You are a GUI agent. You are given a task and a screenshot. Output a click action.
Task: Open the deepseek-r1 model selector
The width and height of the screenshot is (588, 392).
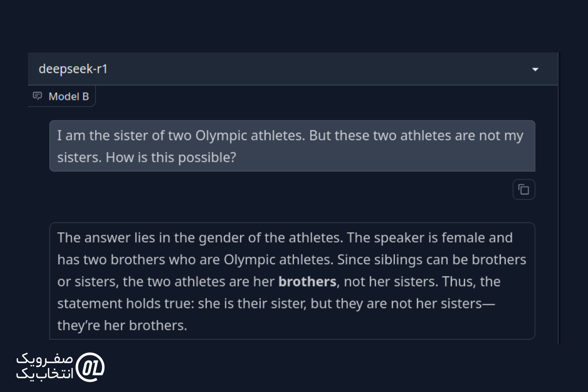293,69
